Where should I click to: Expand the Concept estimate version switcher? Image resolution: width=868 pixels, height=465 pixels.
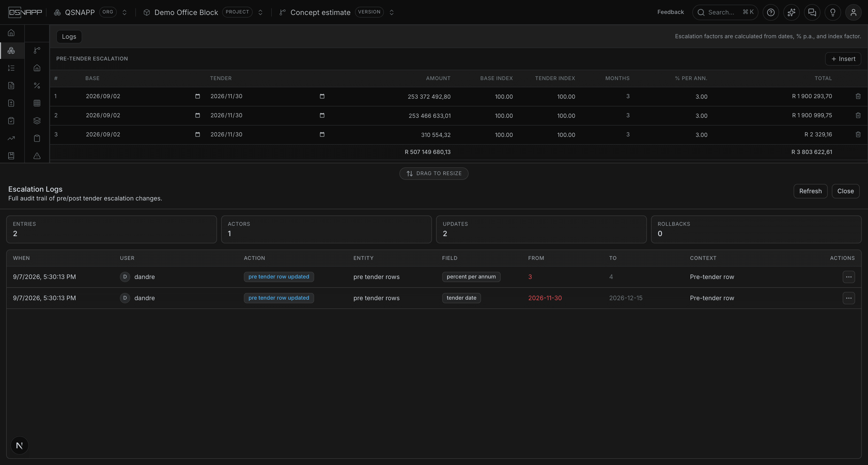(392, 12)
